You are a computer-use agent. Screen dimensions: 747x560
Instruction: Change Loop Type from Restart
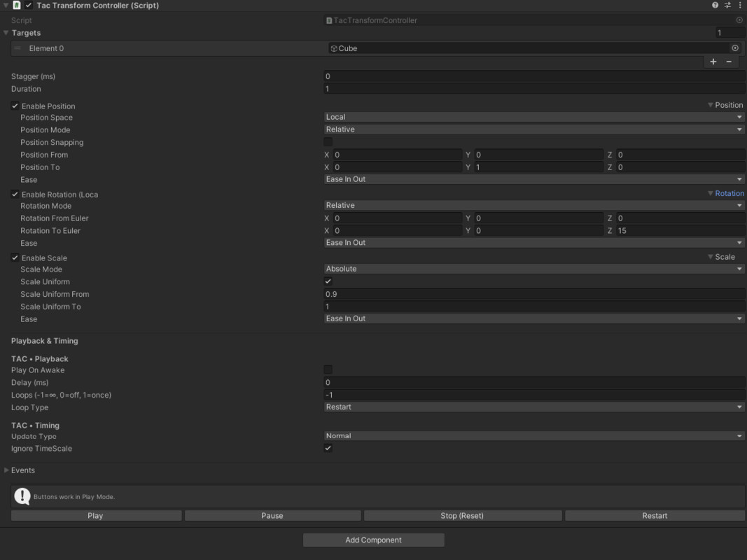533,407
